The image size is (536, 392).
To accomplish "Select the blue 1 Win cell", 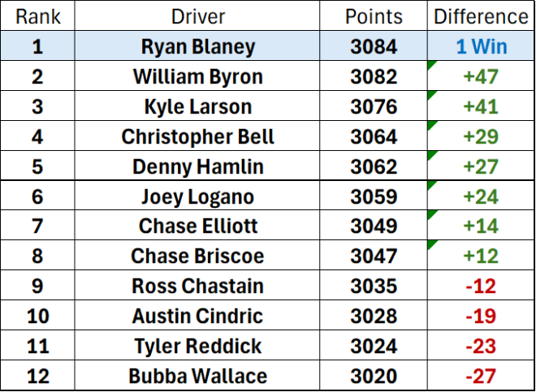I will (481, 46).
